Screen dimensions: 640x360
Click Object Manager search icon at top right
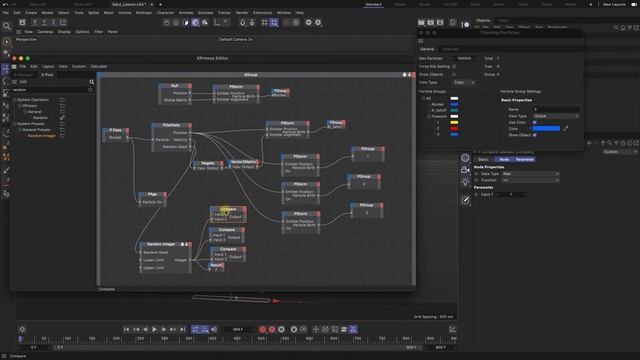616,28
